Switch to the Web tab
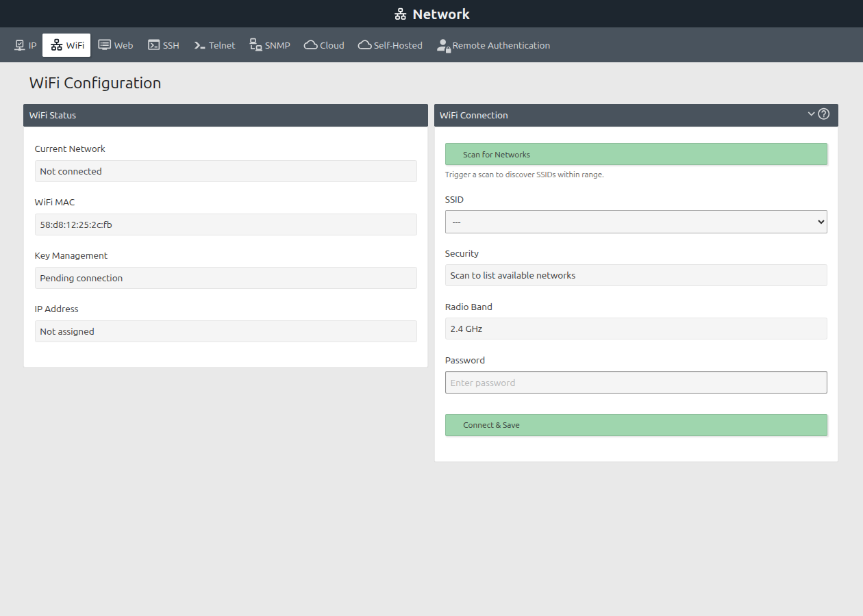Viewport: 863px width, 616px height. point(115,45)
